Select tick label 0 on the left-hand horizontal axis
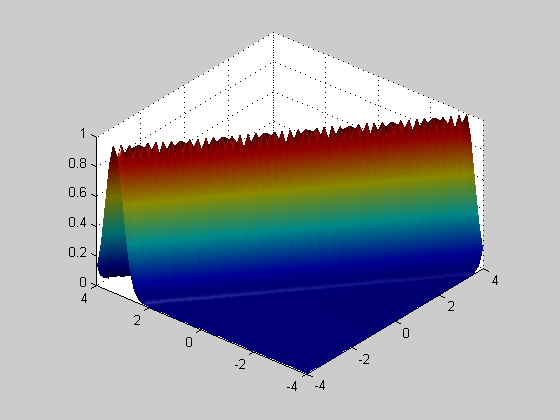560x420 pixels. click(x=189, y=342)
